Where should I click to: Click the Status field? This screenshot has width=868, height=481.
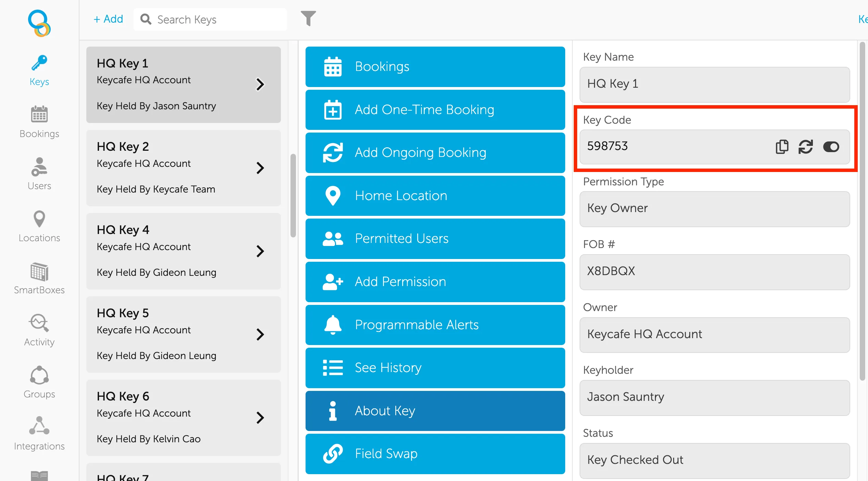715,461
